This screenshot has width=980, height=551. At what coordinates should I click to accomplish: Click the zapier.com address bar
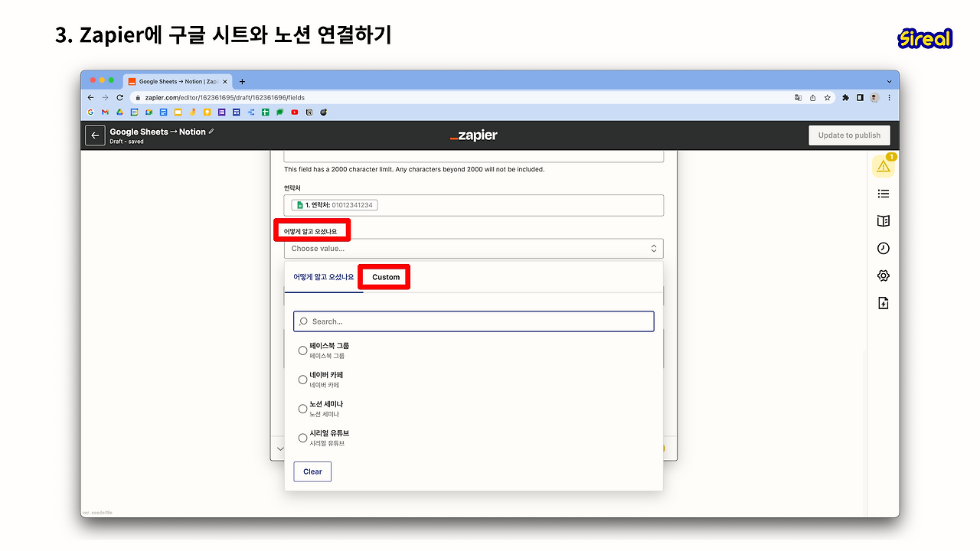[x=459, y=98]
